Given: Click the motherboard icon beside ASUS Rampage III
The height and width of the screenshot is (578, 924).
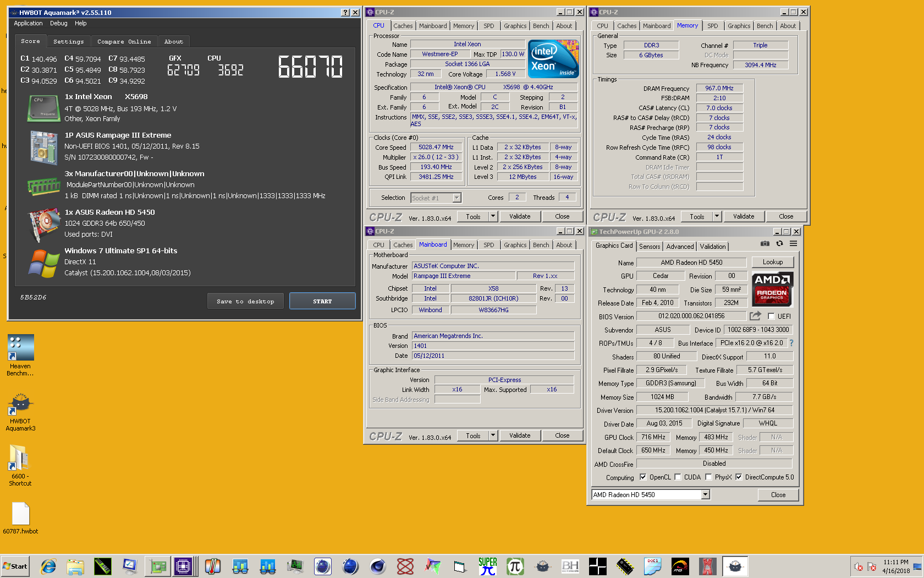Looking at the screenshot, I should (x=44, y=147).
